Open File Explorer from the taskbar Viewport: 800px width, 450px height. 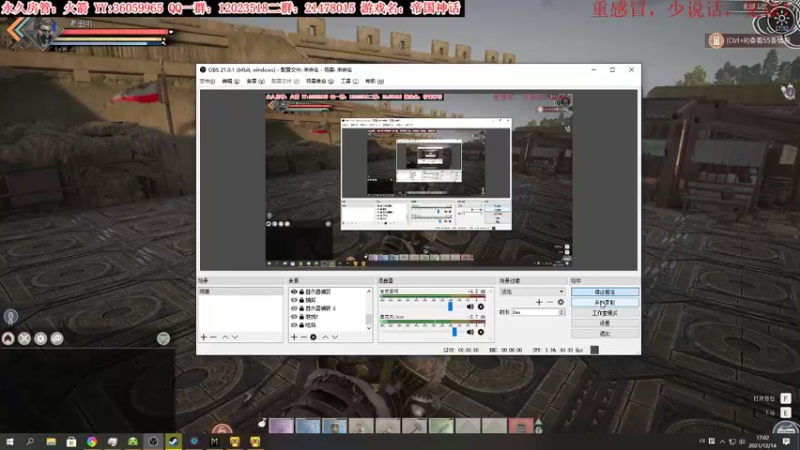51,441
